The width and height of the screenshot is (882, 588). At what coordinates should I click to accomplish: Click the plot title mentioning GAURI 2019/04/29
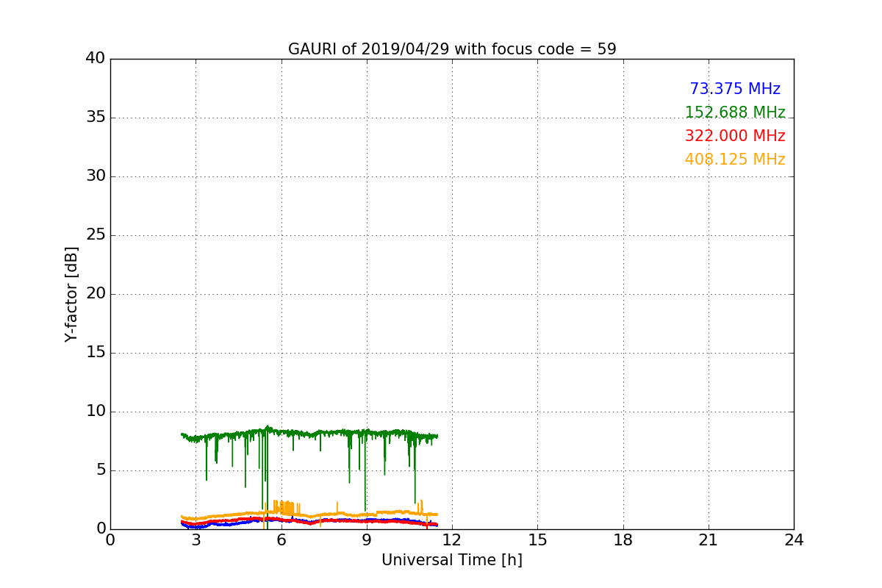pos(452,49)
